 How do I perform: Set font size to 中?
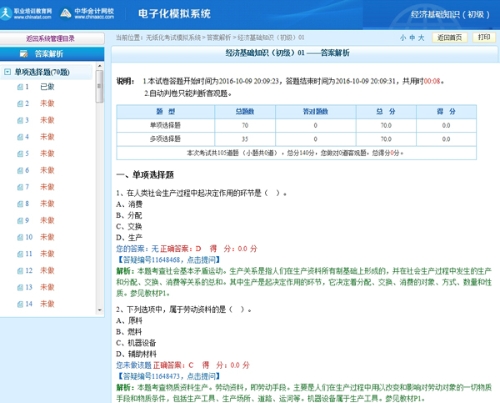[412, 38]
